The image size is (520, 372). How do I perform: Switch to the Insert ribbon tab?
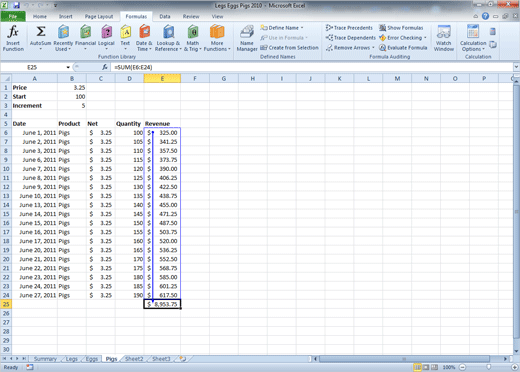click(66, 16)
